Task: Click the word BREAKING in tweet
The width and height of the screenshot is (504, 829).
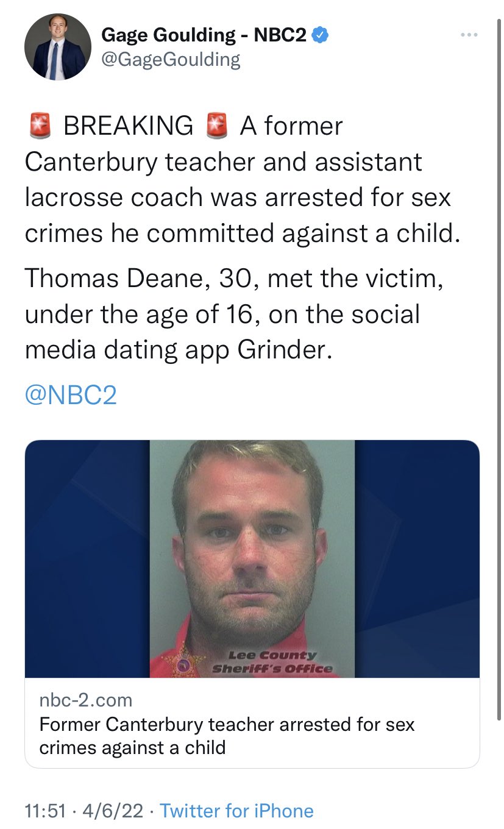Action: (129, 126)
